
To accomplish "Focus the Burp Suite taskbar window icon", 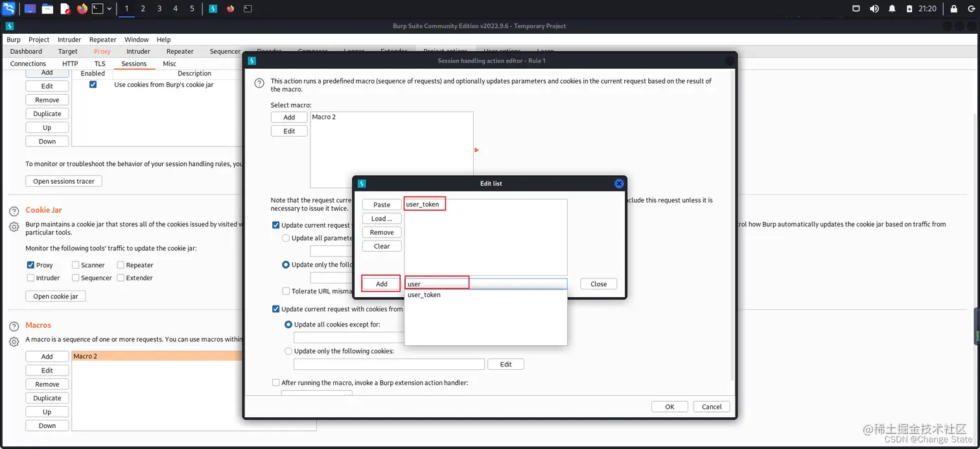I will 213,8.
